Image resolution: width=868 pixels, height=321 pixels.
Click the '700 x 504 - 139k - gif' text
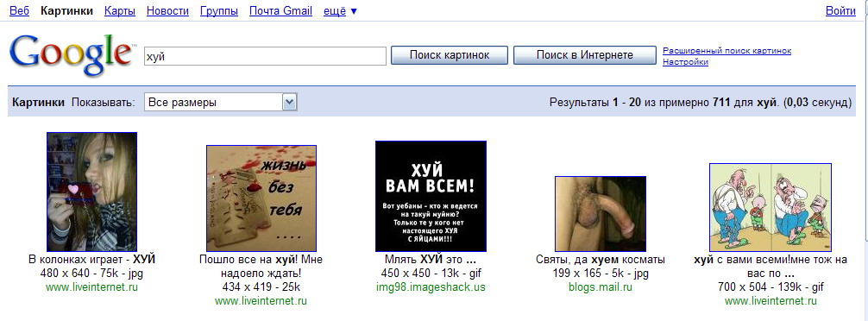tap(771, 287)
